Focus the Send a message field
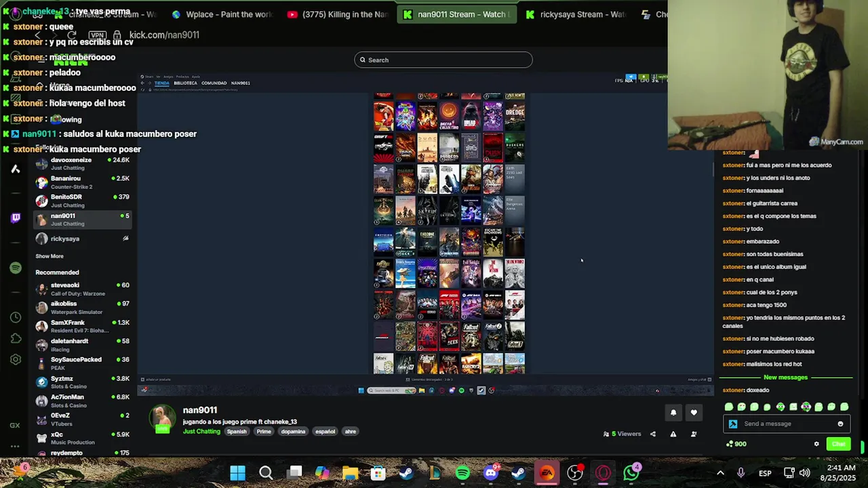Viewport: 868px width, 488px height. 787,424
